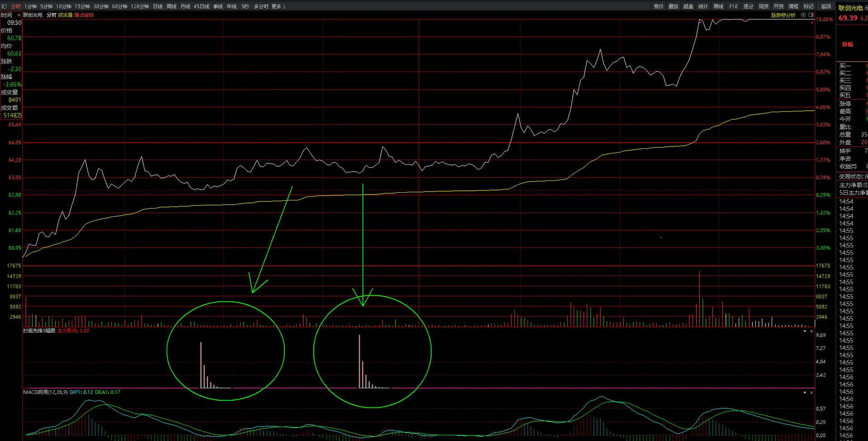Open the 周线 weekly chart
868x441 pixels.
(x=171, y=6)
